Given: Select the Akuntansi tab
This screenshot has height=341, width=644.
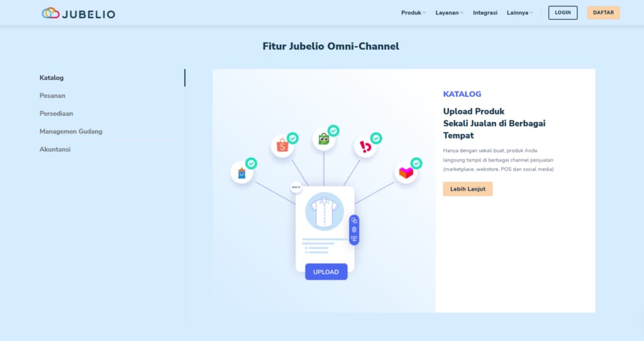Looking at the screenshot, I should [x=55, y=149].
